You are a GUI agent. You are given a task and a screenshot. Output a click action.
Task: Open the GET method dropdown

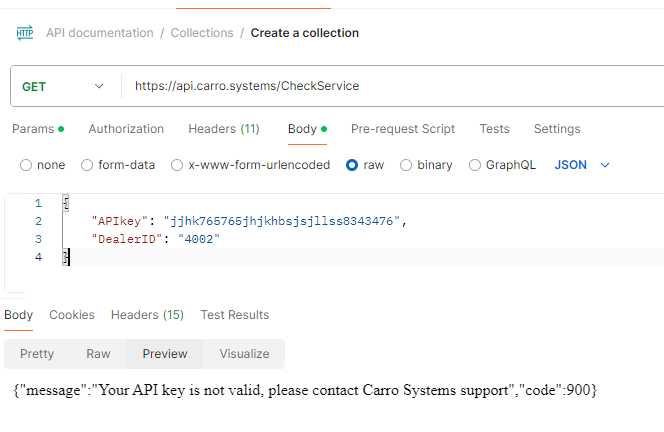click(63, 86)
